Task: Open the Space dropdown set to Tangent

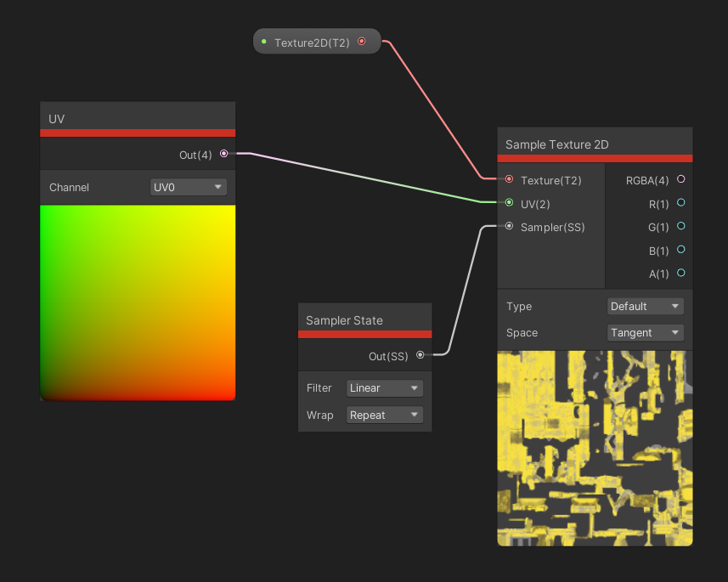Action: click(645, 332)
